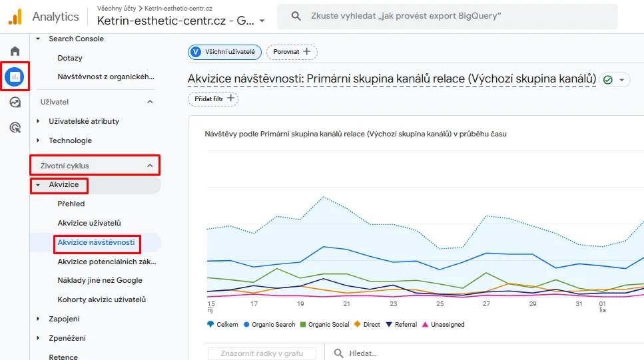Viewport: 644px width, 360px height.
Task: Click the plus icon on Přidat filtr
Action: click(x=230, y=98)
